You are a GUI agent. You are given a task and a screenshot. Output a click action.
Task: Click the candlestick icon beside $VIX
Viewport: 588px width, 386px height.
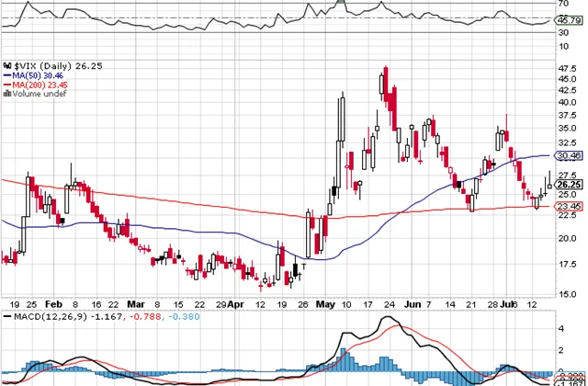[6, 65]
